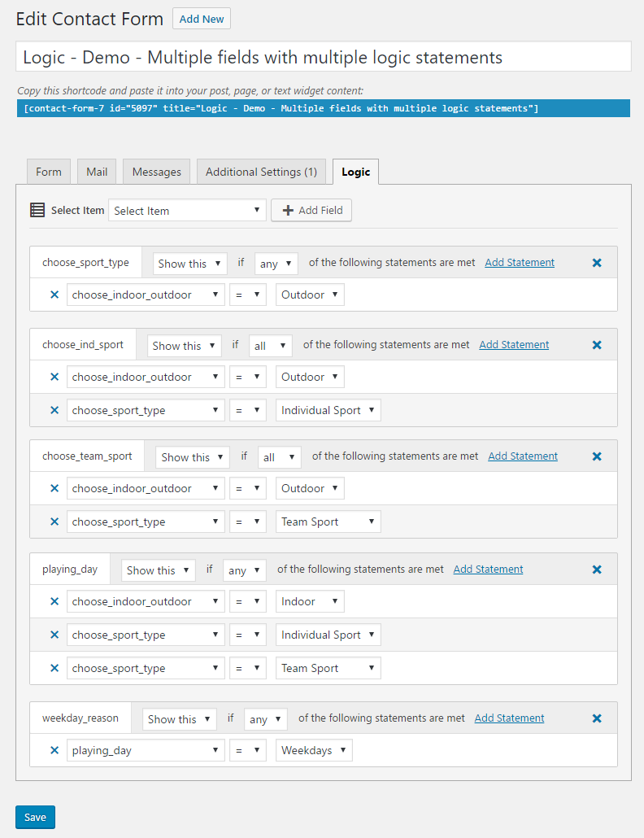Delete Team Sport statement in choose_team_sport group
This screenshot has height=838, width=644.
pyautogui.click(x=54, y=522)
